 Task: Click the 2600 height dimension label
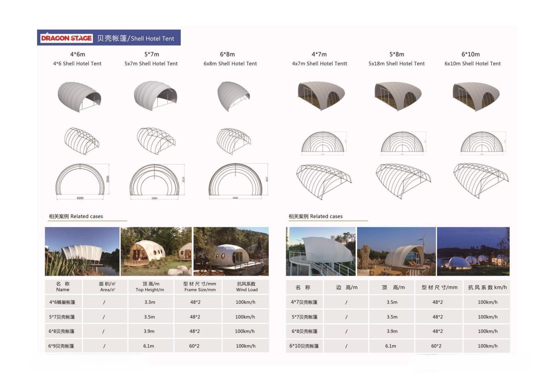tap(108, 179)
